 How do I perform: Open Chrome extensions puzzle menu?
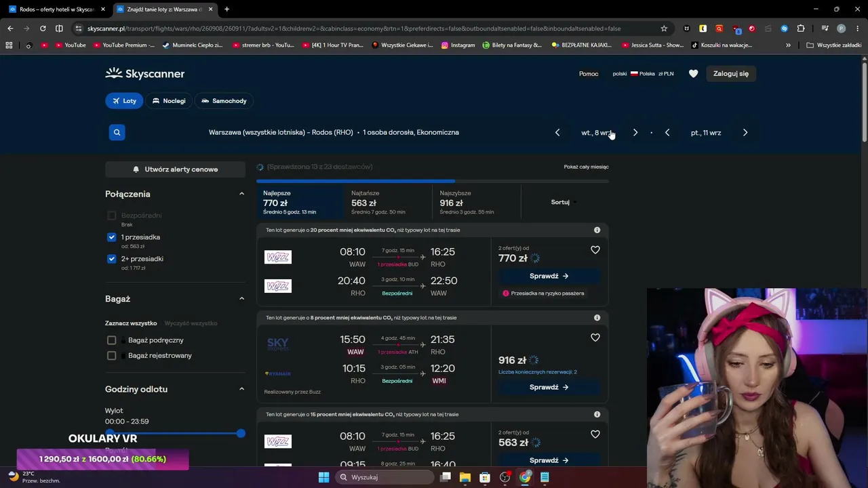coord(801,28)
